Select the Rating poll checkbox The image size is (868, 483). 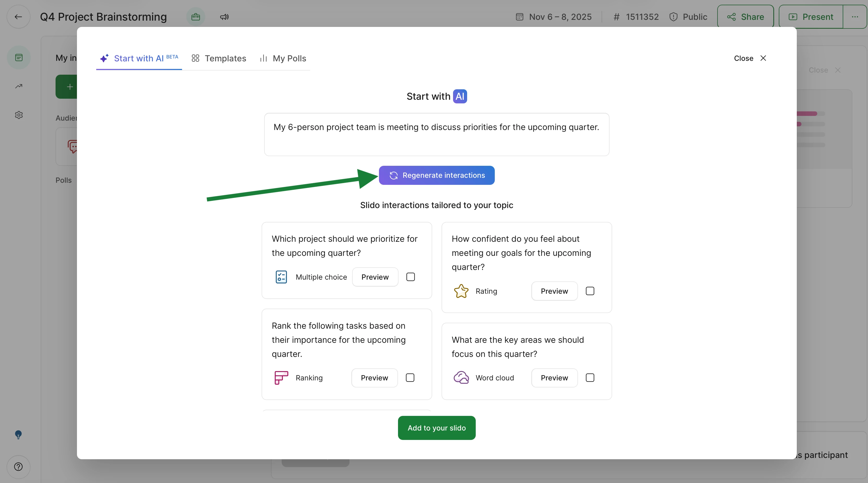pyautogui.click(x=590, y=291)
